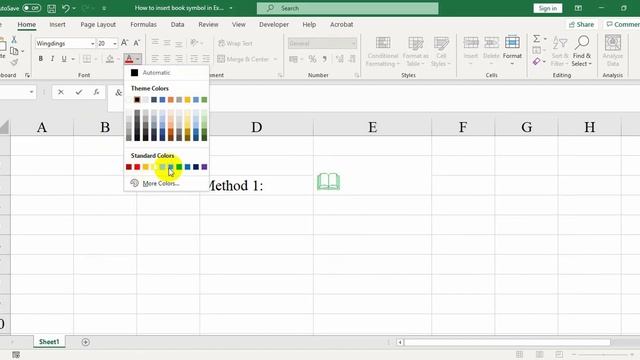
Task: Click the Underline formatting icon
Action: (x=64, y=59)
